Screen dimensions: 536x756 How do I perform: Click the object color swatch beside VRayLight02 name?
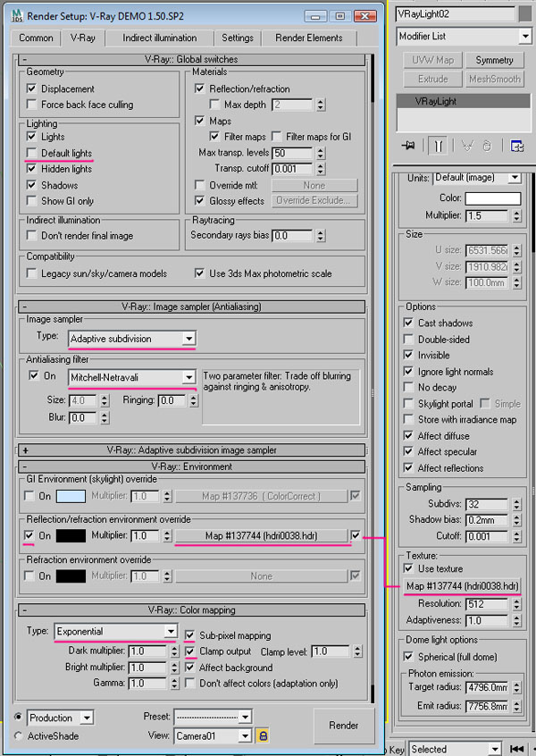click(525, 14)
